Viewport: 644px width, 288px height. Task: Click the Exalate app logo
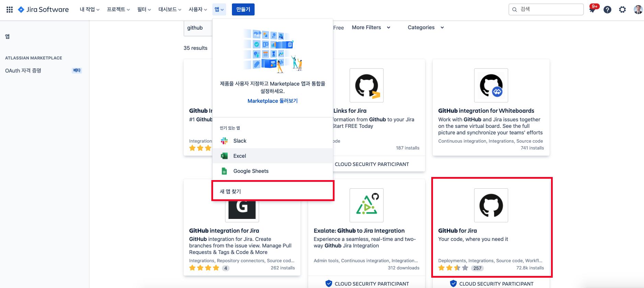pyautogui.click(x=366, y=205)
